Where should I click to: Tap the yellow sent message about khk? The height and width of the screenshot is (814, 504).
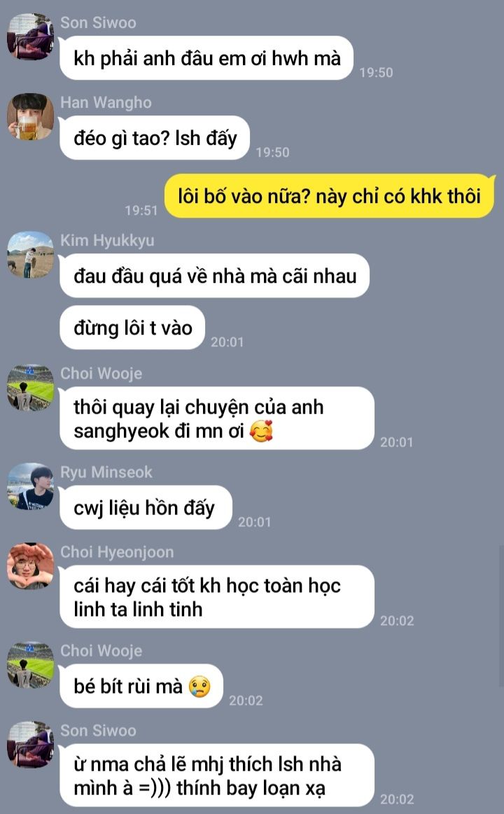pos(330,196)
